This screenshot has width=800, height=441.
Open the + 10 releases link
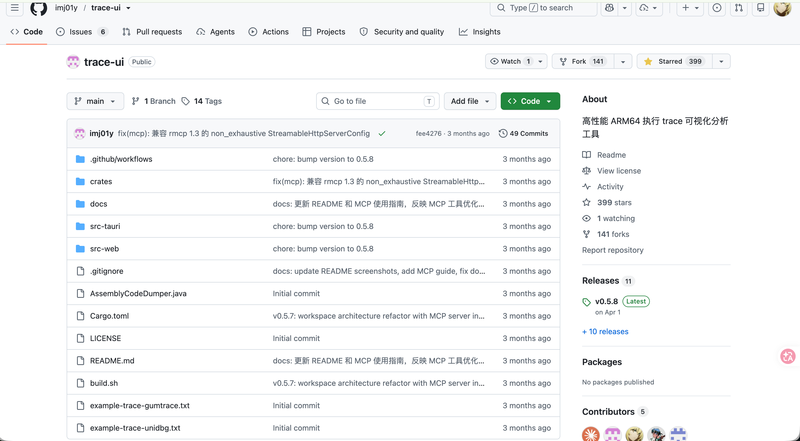tap(605, 331)
